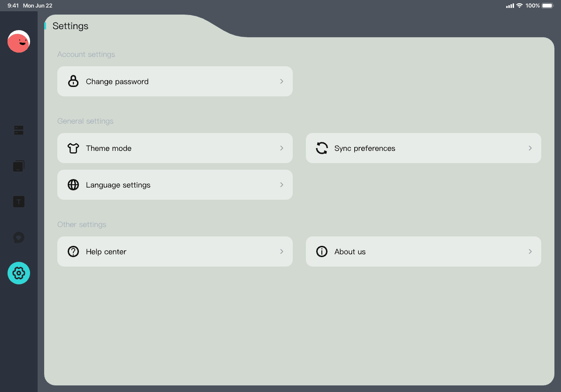The height and width of the screenshot is (392, 561).
Task: Click the About us info icon
Action: [x=322, y=251]
